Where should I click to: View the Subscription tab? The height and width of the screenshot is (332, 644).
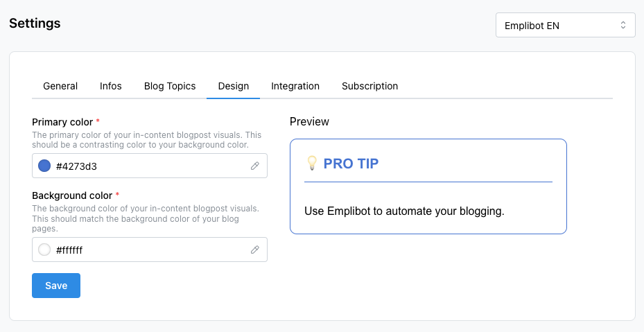(x=369, y=86)
